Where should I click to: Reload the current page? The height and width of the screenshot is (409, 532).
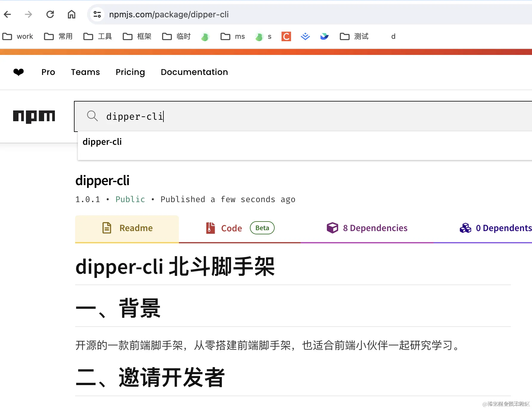(x=50, y=14)
